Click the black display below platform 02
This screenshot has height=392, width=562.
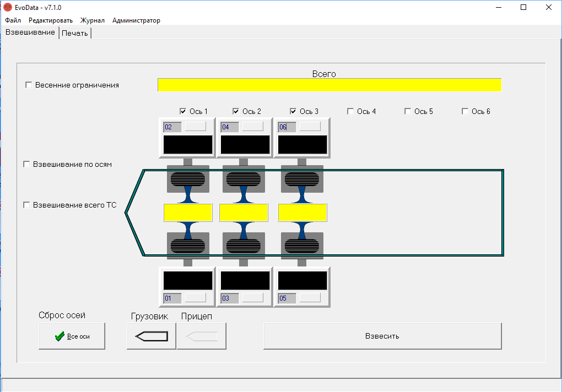click(188, 145)
